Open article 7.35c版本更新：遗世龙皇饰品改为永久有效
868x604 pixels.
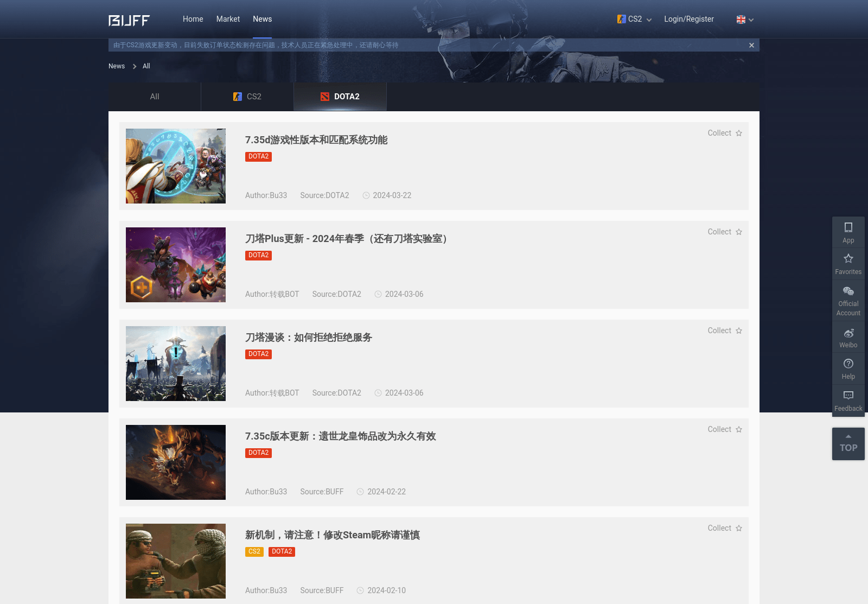click(x=341, y=436)
